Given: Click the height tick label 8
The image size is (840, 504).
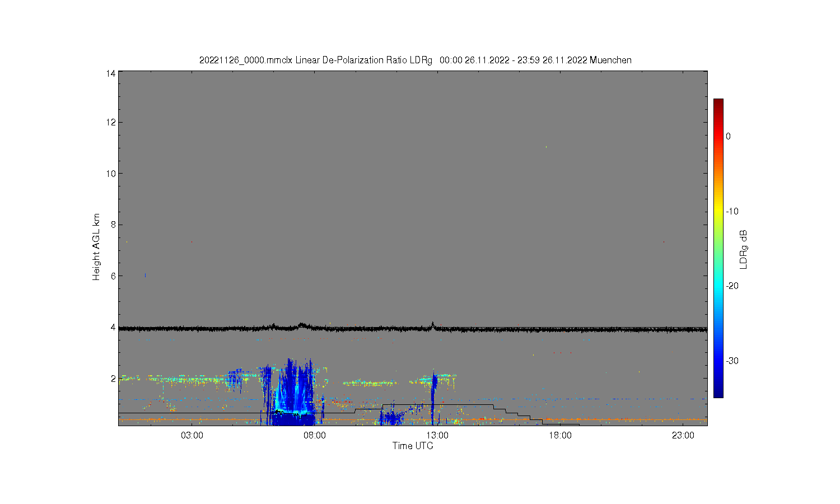Looking at the screenshot, I should 113,225.
